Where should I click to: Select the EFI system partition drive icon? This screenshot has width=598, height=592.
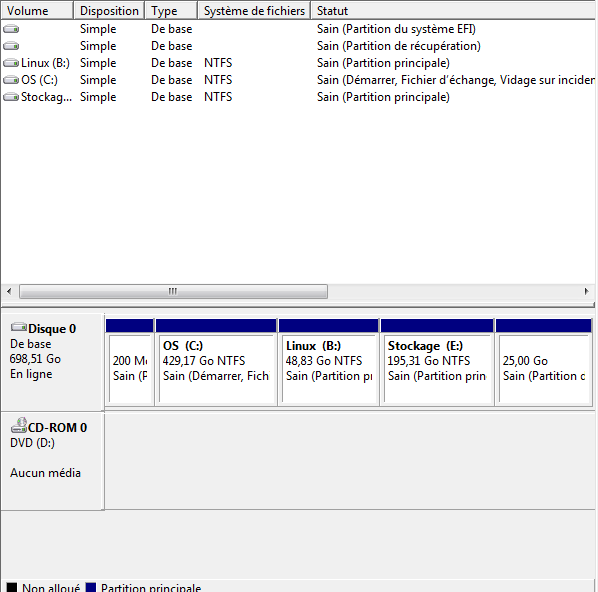11,29
